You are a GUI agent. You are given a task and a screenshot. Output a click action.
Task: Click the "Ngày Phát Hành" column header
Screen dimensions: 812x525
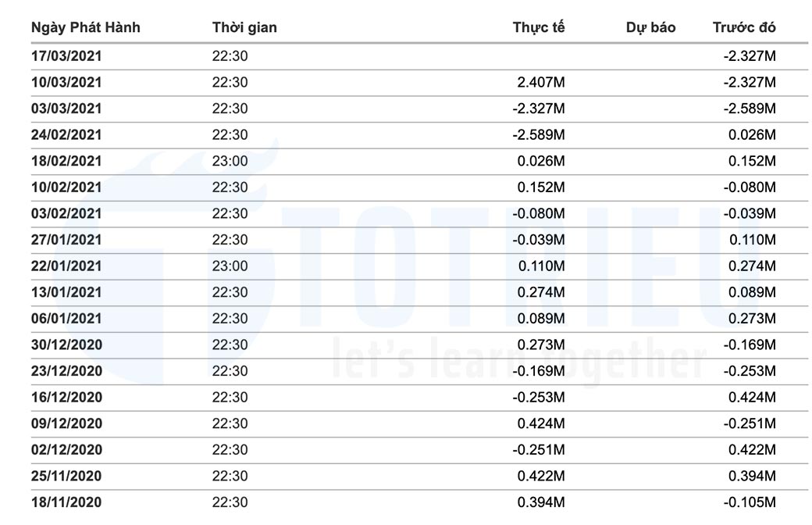[86, 27]
